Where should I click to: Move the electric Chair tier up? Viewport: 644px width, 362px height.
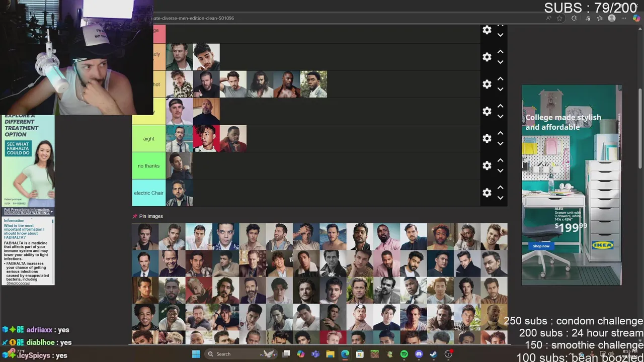(x=500, y=188)
